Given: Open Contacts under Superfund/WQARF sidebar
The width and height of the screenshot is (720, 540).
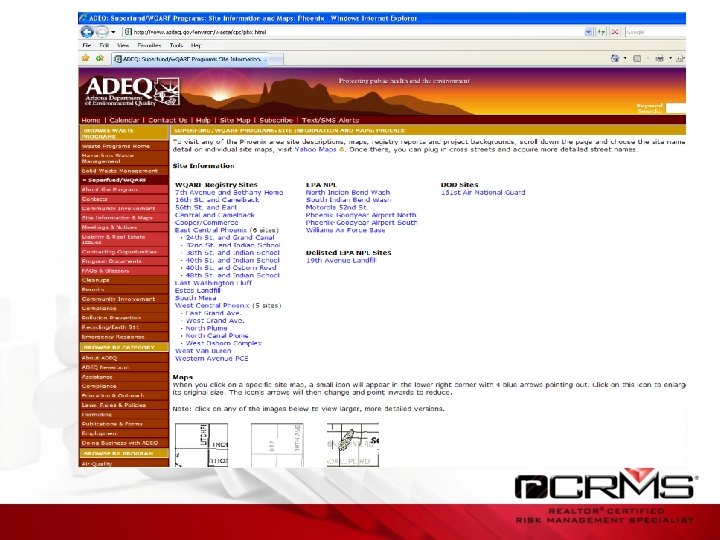Looking at the screenshot, I should click(124, 199).
